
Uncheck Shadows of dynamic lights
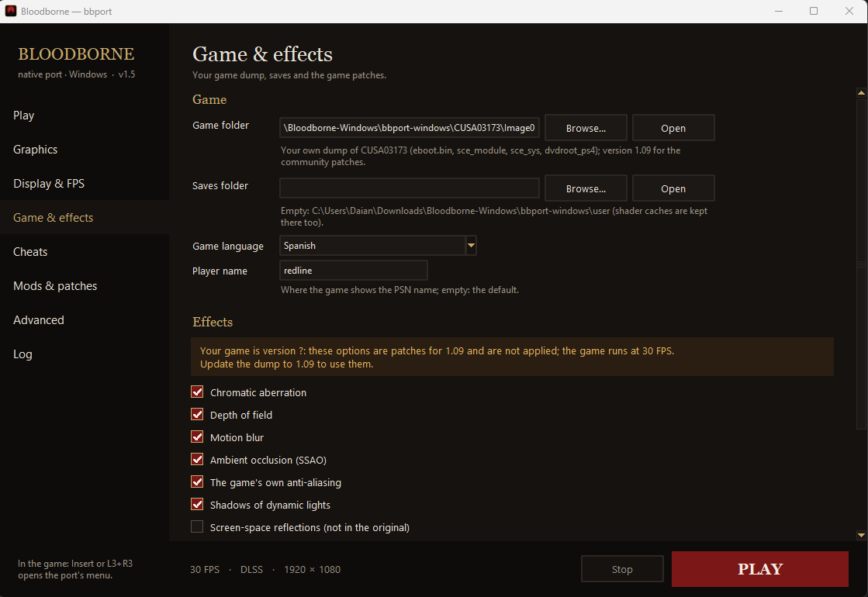click(x=197, y=505)
